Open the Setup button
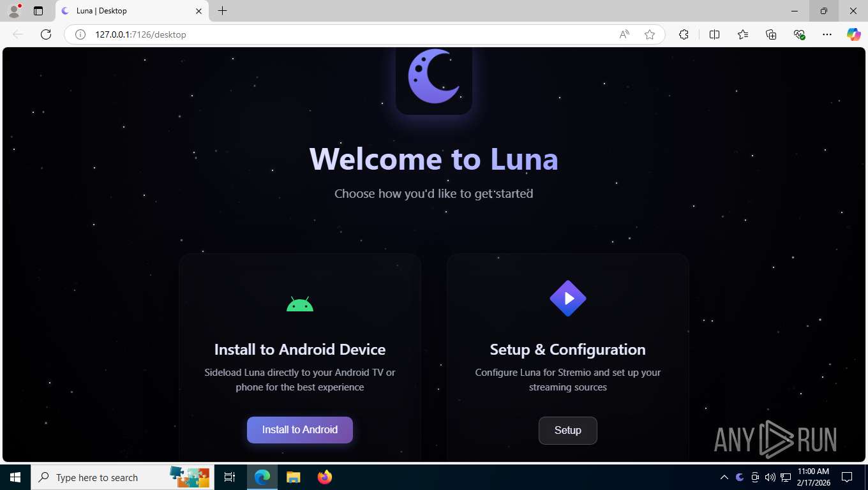The width and height of the screenshot is (868, 490). [x=568, y=431]
